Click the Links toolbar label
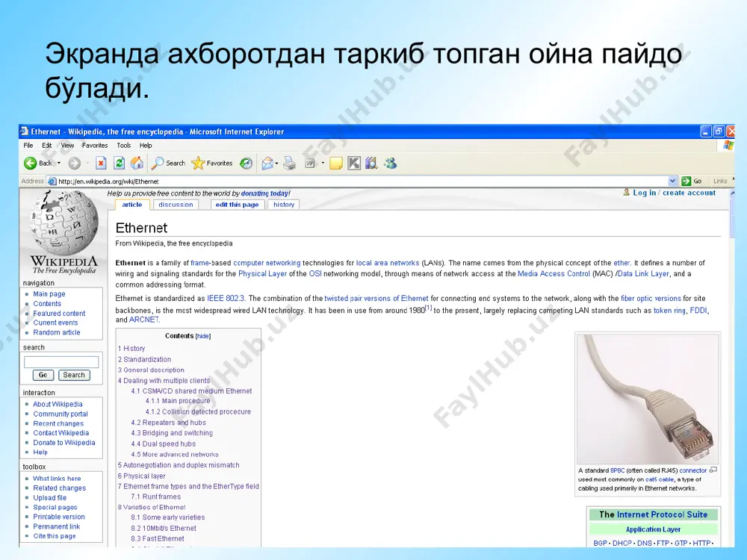 point(720,181)
